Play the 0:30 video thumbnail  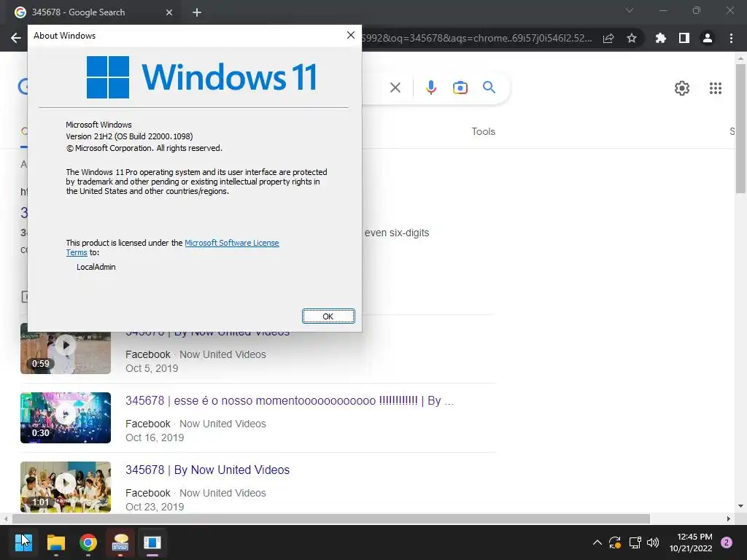[66, 418]
